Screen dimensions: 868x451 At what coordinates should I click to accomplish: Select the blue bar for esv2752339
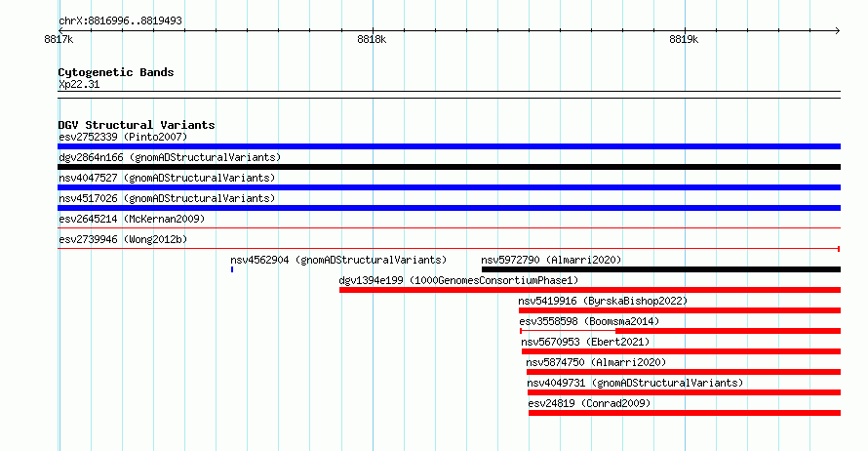pyautogui.click(x=449, y=146)
